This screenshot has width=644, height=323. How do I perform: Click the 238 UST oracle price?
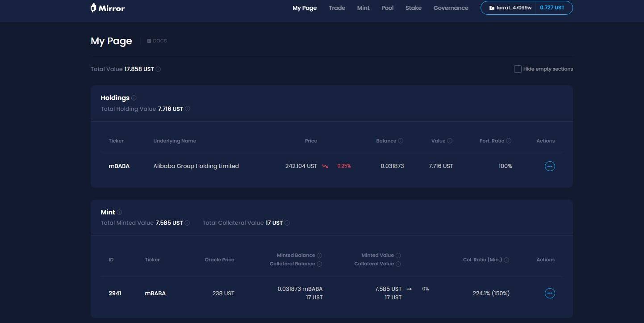click(223, 294)
